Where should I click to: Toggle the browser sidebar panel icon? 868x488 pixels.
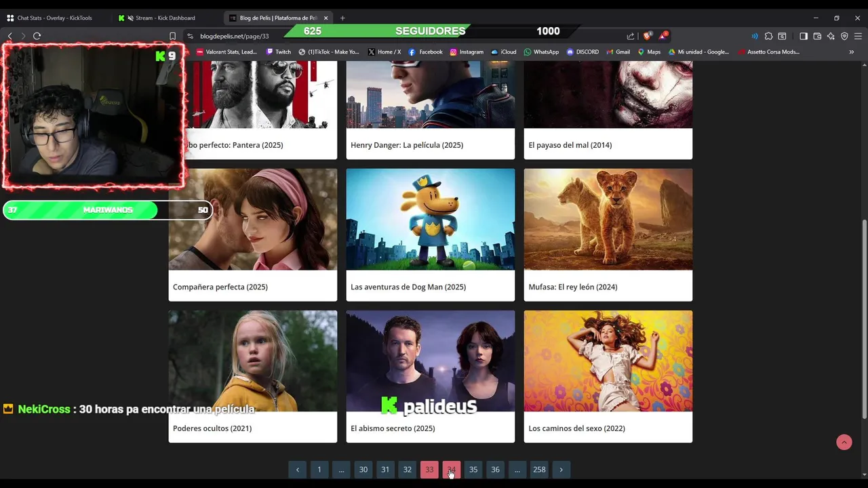804,36
